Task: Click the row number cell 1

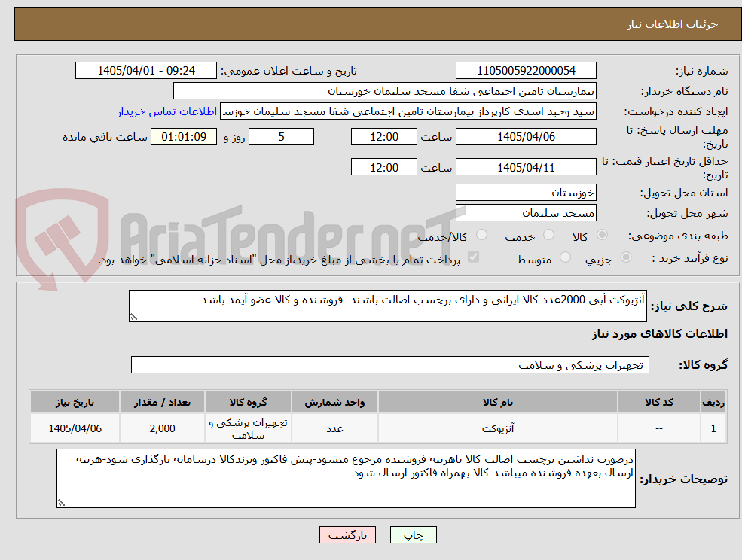Action: pyautogui.click(x=713, y=428)
